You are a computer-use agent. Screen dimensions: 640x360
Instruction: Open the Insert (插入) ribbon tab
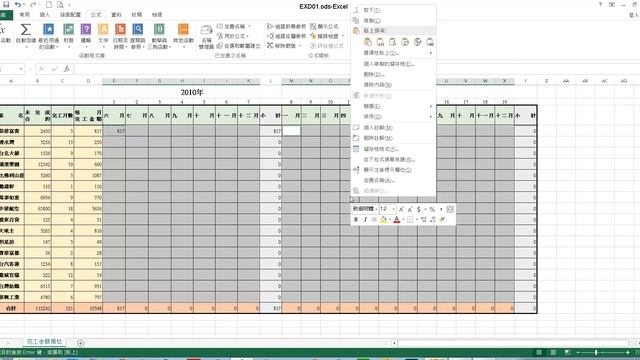click(44, 15)
